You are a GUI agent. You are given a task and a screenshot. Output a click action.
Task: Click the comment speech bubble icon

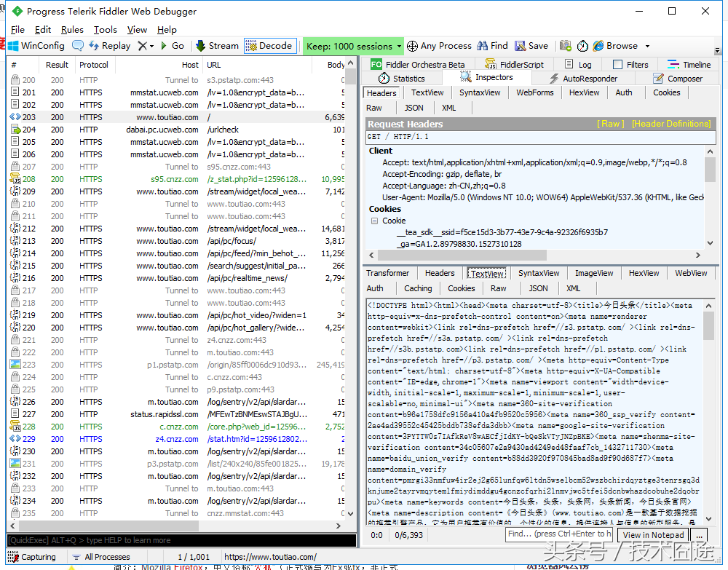pyautogui.click(x=78, y=45)
